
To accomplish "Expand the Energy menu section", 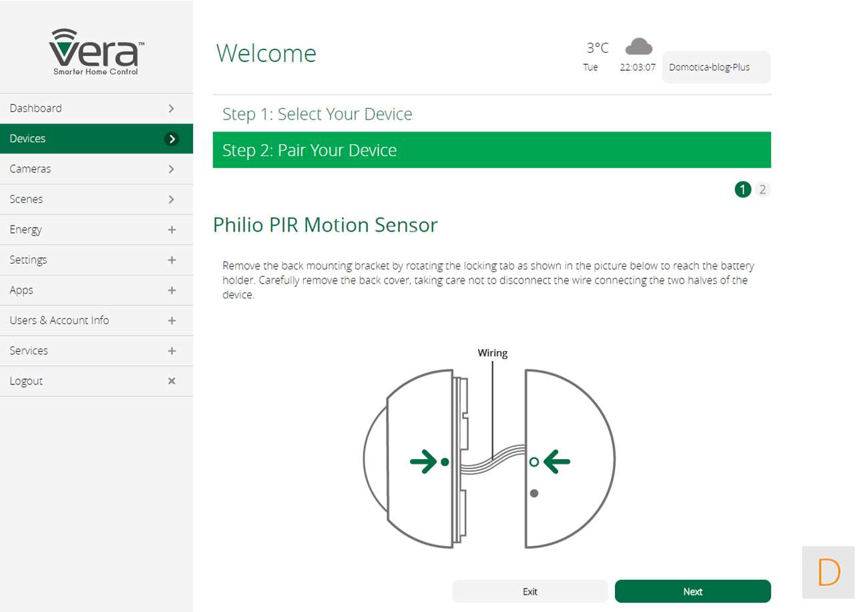I will coord(172,230).
